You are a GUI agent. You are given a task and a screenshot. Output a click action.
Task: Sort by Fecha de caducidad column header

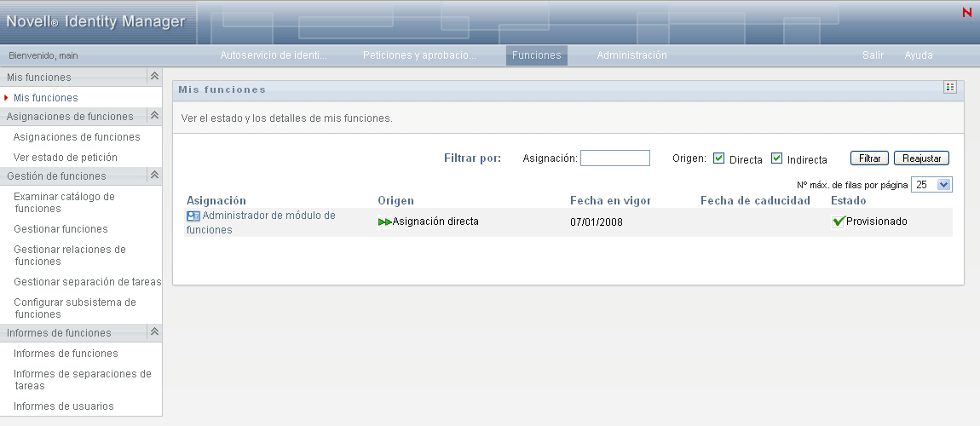[x=755, y=200]
